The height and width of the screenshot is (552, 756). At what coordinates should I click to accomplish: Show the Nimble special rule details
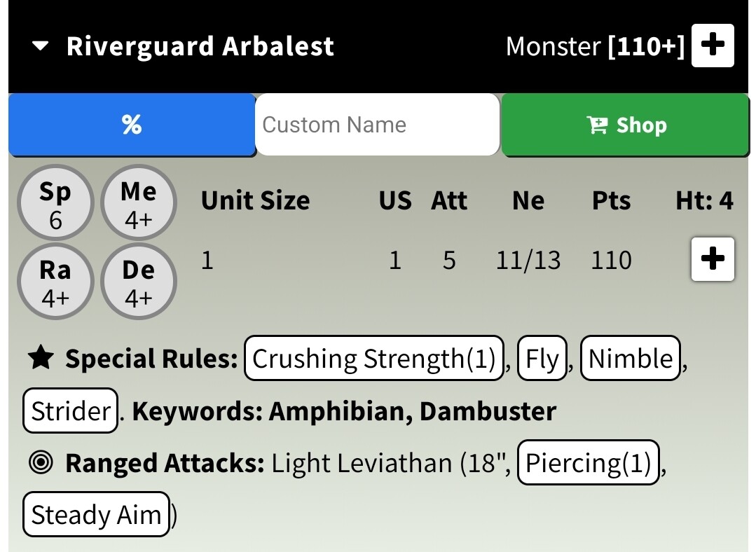pos(631,359)
